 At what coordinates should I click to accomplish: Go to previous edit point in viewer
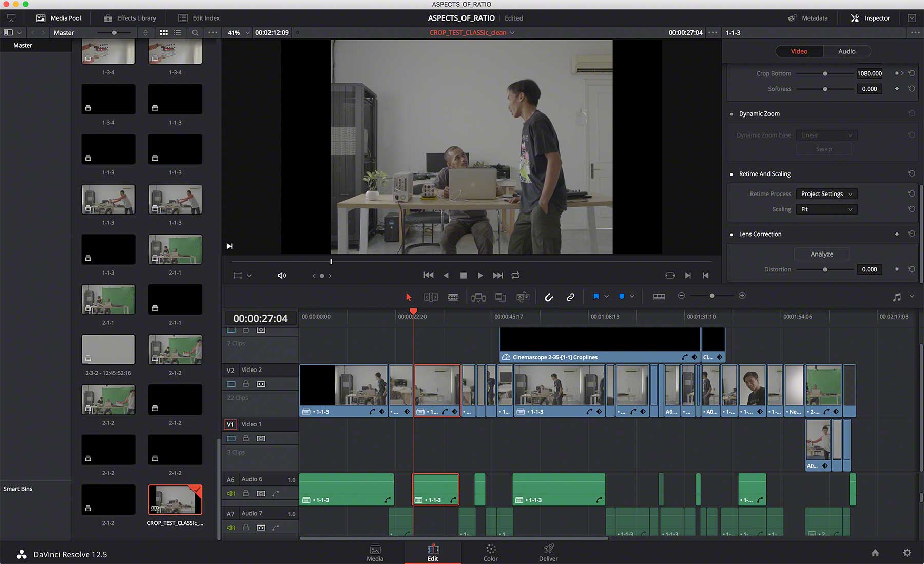pos(706,275)
